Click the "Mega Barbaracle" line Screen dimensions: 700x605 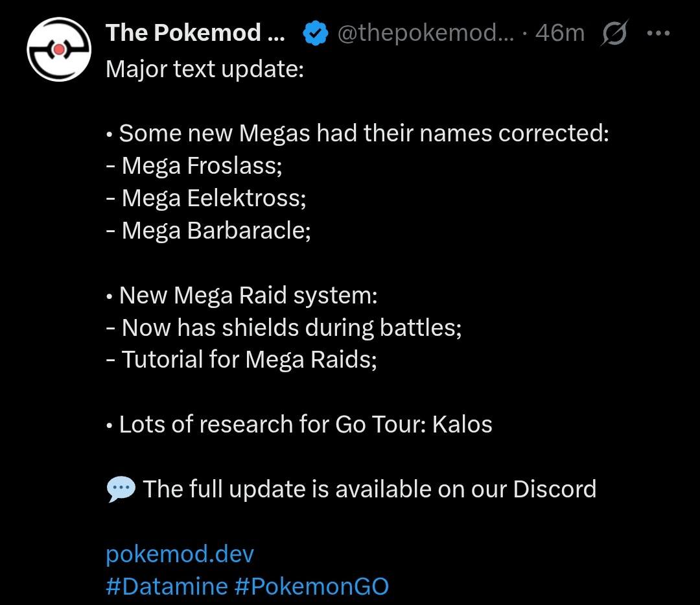(209, 230)
